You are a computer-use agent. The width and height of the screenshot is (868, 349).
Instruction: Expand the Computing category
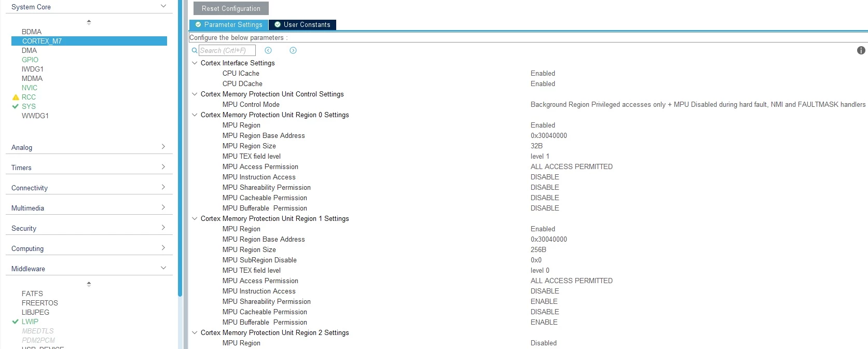(163, 248)
